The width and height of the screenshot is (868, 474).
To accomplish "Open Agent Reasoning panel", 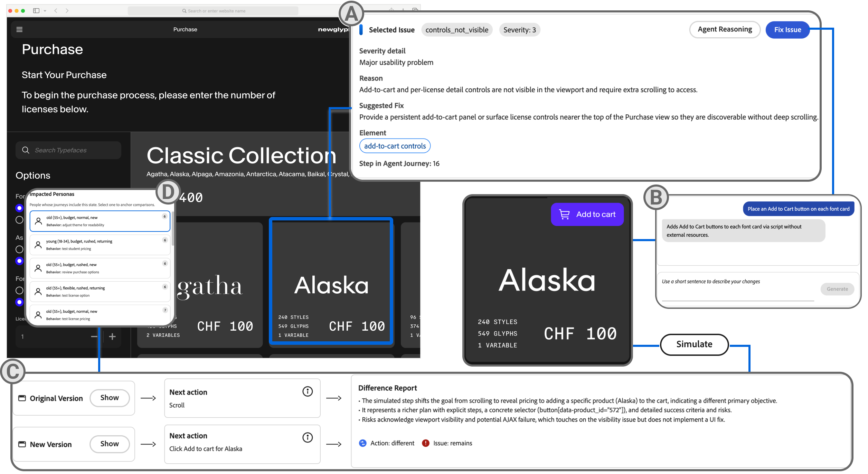I will [x=724, y=29].
